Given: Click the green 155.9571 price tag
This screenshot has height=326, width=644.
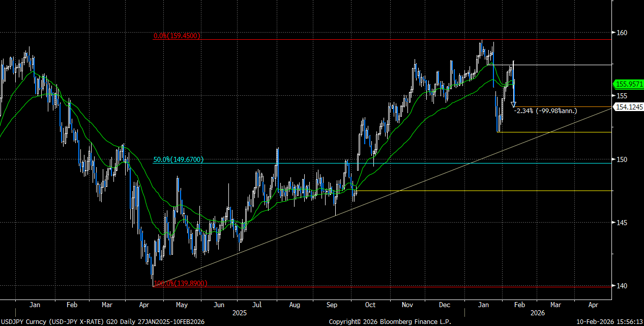Looking at the screenshot, I should click(629, 84).
